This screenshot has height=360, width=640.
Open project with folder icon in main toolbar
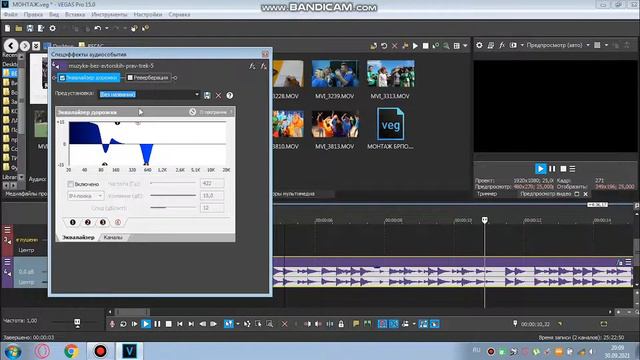19,28
